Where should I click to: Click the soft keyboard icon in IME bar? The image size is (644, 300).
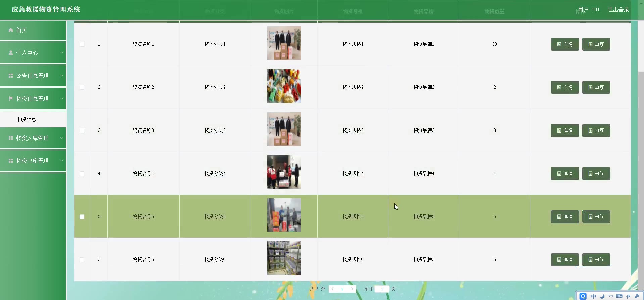(619, 296)
